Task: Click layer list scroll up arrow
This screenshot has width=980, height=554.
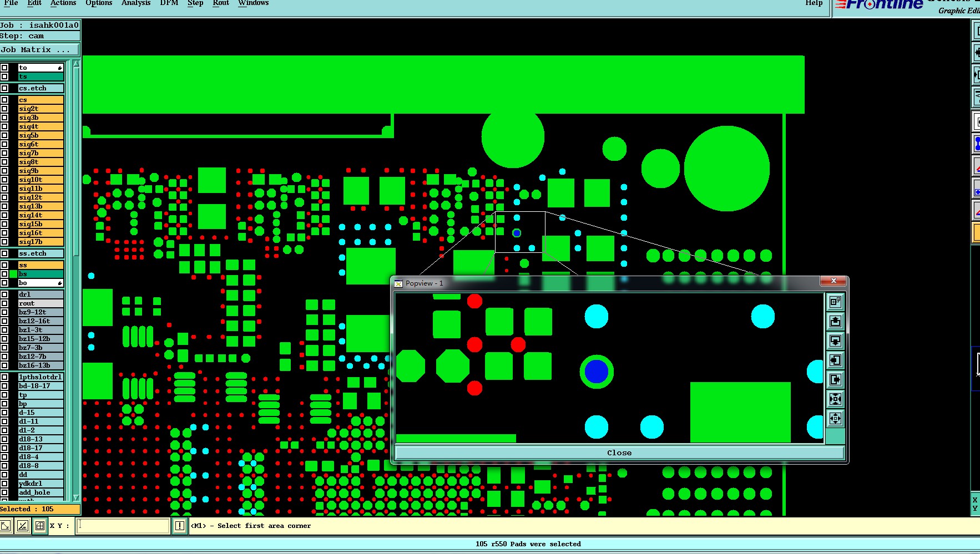Action: [x=76, y=64]
